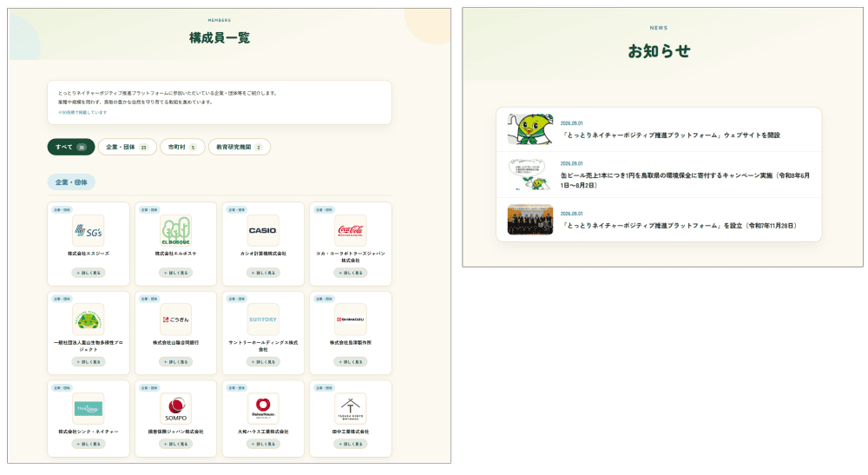This screenshot has height=475, width=868.
Task: Click the 損害保険ジャパン株式会社 company name
Action: (175, 432)
